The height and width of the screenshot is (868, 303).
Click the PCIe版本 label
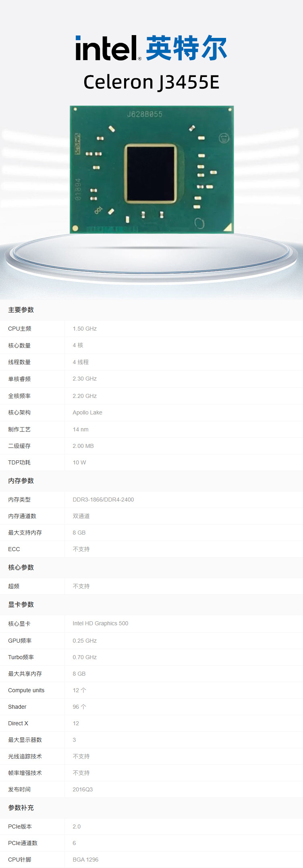pos(20,826)
